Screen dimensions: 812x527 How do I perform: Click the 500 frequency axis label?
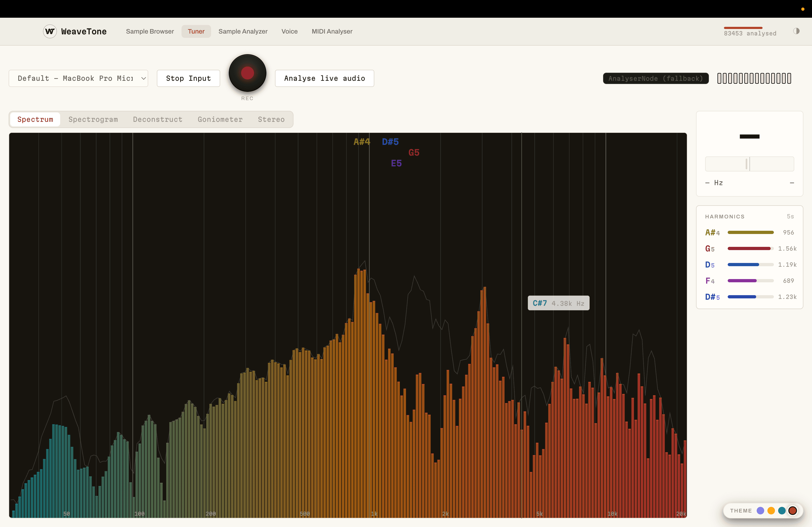[x=305, y=514]
